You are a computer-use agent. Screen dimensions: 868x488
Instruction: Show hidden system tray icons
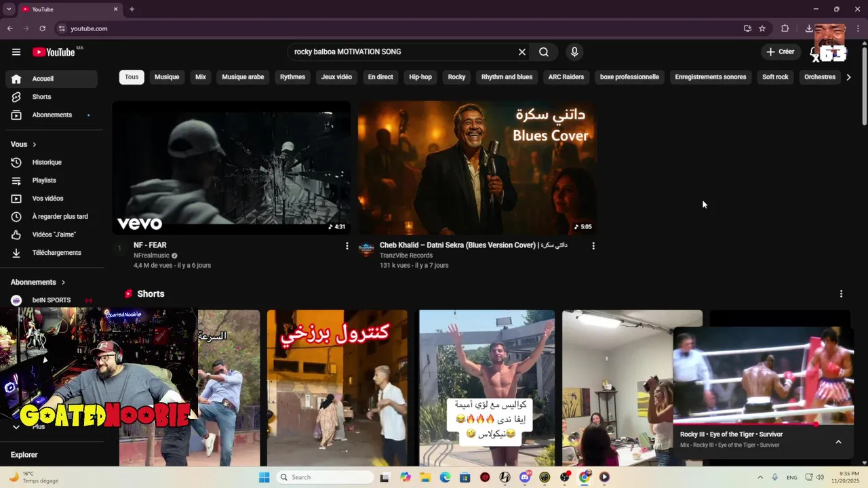point(760,477)
